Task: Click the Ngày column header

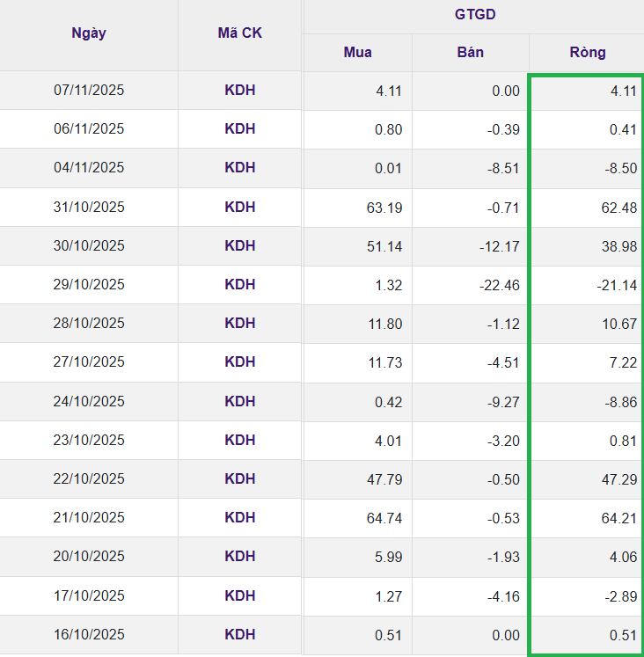Action: 89,33
